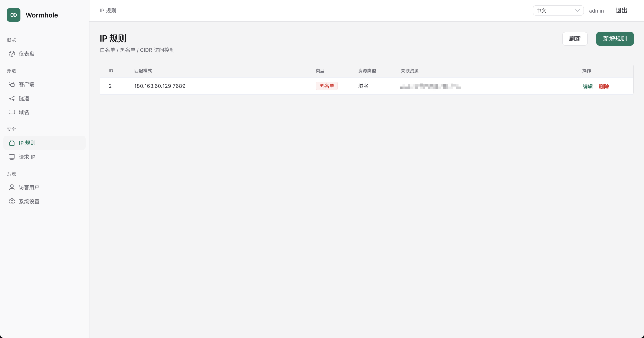644x338 pixels.
Task: Click 编辑 for rule 180.163.60.129:7689
Action: tap(588, 86)
